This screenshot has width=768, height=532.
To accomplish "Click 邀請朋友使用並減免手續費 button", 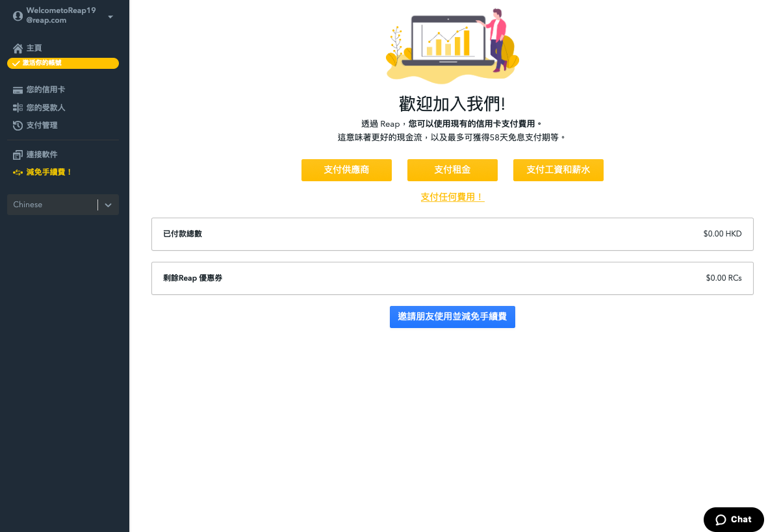I will coord(452,317).
